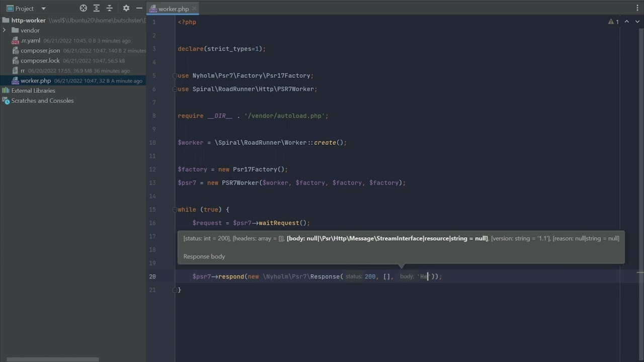
Task: Collapse the while loop fold on line 15
Action: click(x=175, y=209)
